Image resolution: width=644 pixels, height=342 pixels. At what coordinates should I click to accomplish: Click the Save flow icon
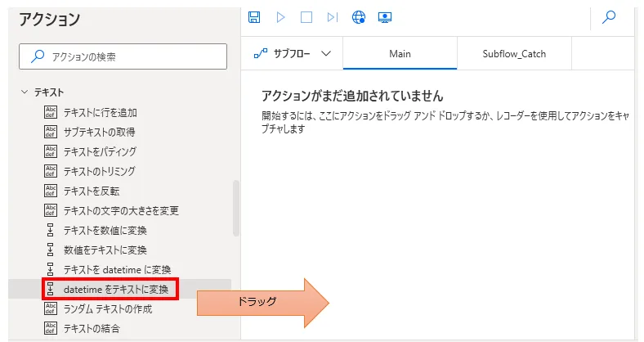coord(254,17)
